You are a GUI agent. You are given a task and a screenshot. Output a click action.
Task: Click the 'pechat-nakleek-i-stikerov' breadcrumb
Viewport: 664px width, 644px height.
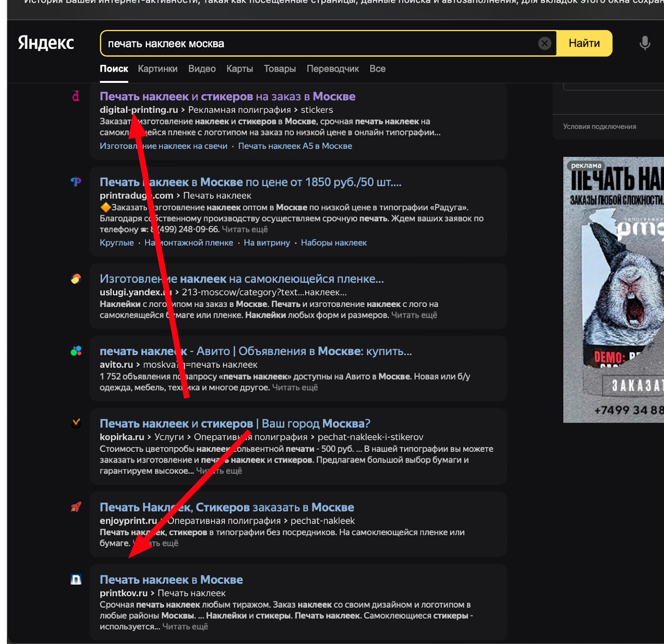pos(370,437)
